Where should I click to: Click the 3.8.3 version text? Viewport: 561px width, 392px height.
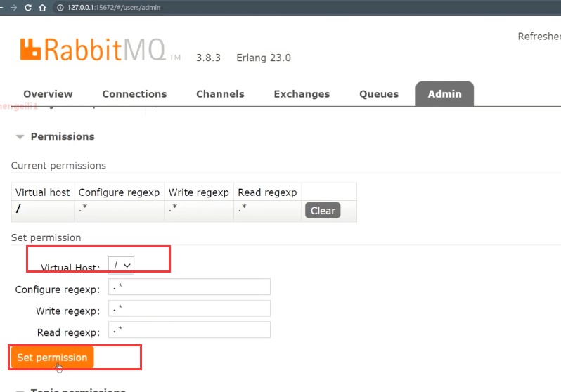(x=208, y=58)
